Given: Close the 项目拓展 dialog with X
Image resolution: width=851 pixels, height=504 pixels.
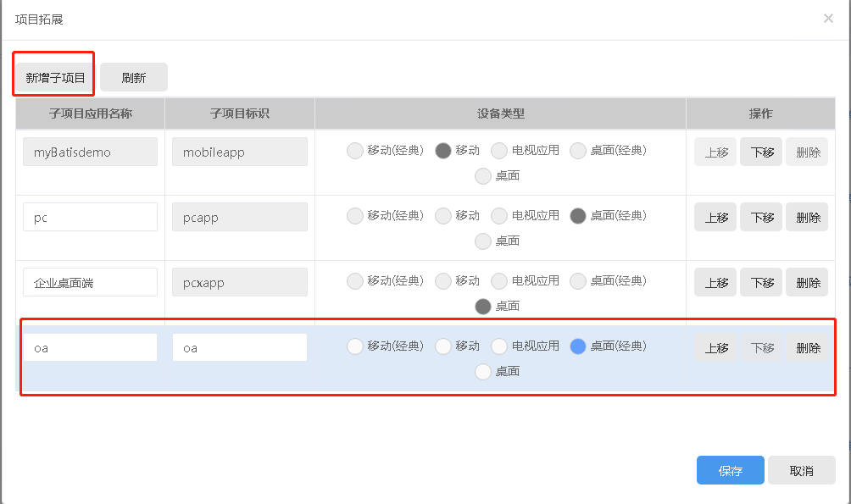Looking at the screenshot, I should click(828, 19).
